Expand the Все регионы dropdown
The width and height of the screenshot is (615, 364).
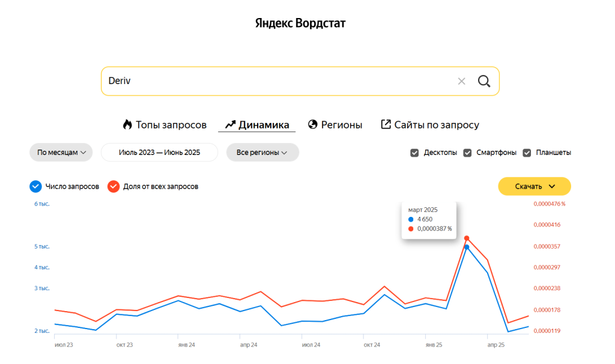[262, 153]
